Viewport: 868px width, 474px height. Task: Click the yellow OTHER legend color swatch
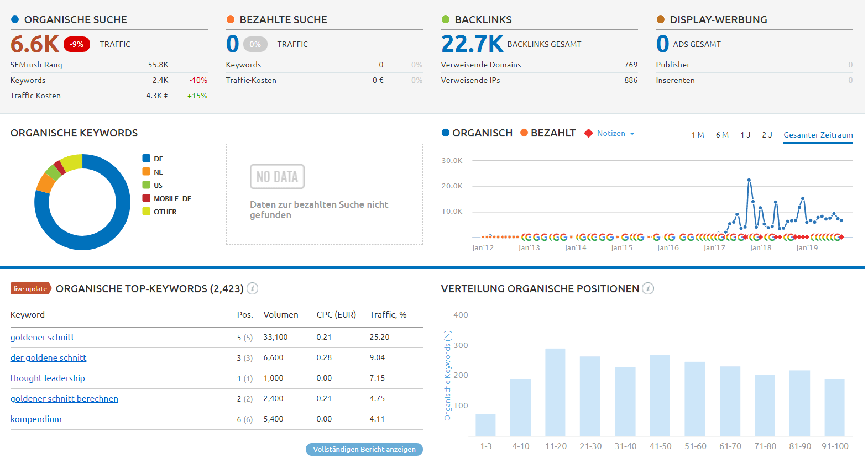(x=147, y=212)
